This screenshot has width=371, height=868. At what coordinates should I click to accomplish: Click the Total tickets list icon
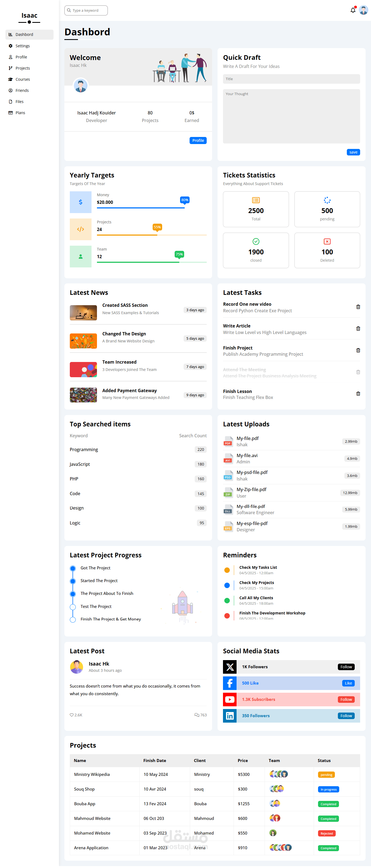coord(256,200)
